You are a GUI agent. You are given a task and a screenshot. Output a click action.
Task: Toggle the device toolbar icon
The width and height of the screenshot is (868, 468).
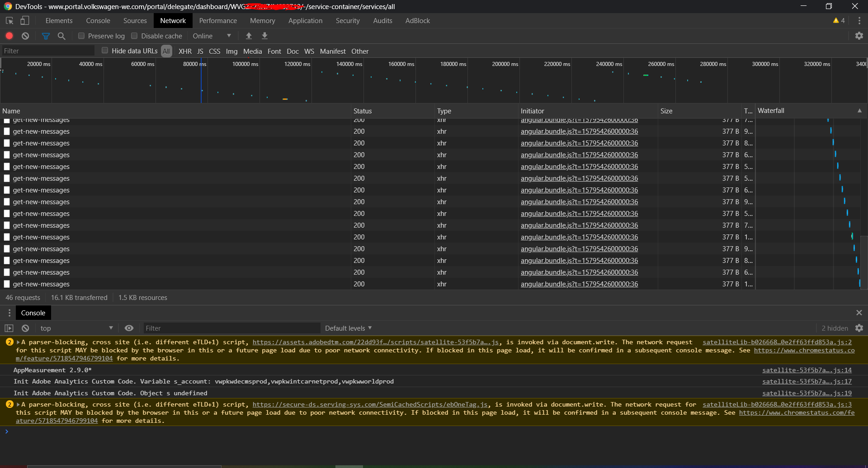point(25,20)
